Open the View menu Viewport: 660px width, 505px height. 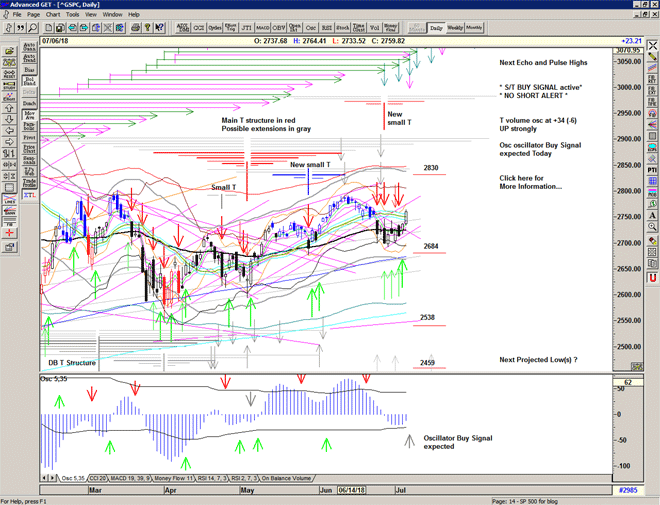tap(95, 15)
